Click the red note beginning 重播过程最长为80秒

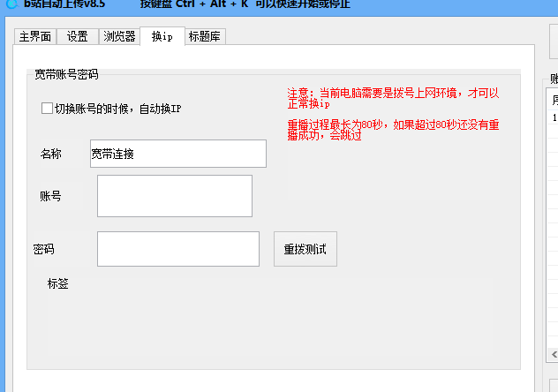[x=393, y=130]
